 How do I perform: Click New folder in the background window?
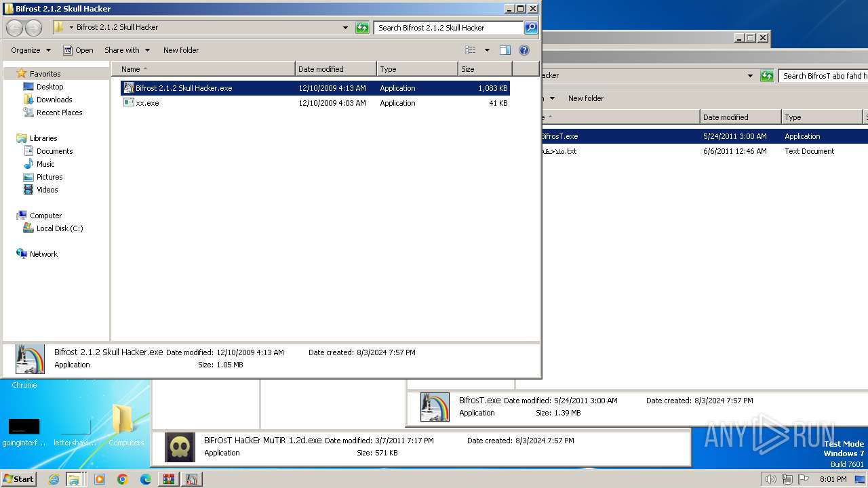pyautogui.click(x=586, y=98)
